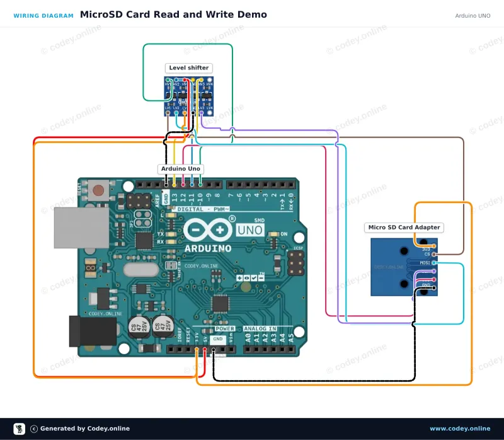
Task: Click the 'MicroSD Card Read and Write Demo' title
Action: pyautogui.click(x=173, y=14)
